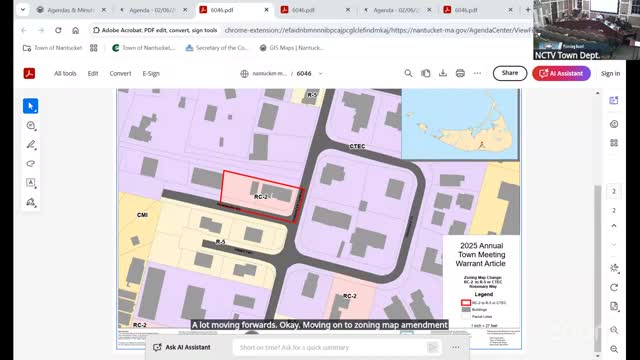Viewport: 640px width, 360px height.
Task: Rotate the page view
Action: coord(614,287)
